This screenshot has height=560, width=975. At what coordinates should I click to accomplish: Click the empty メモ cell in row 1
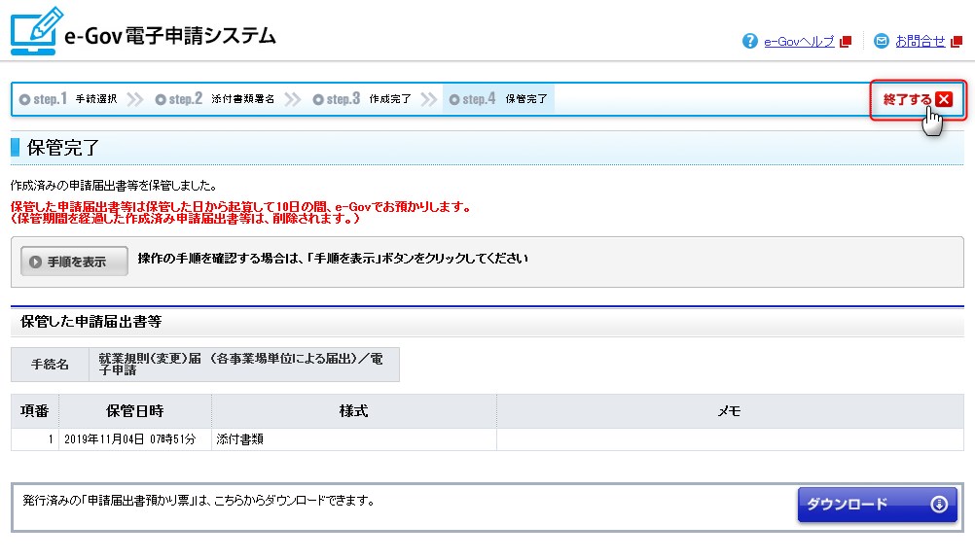coord(729,438)
